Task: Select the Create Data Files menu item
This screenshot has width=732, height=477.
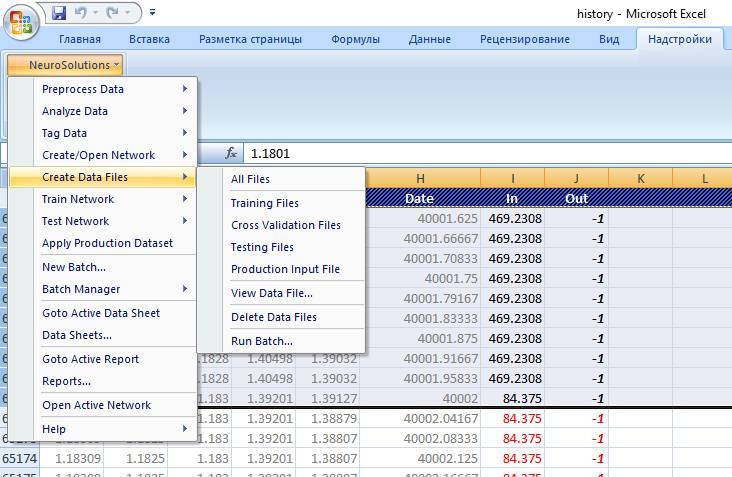Action: point(102,177)
